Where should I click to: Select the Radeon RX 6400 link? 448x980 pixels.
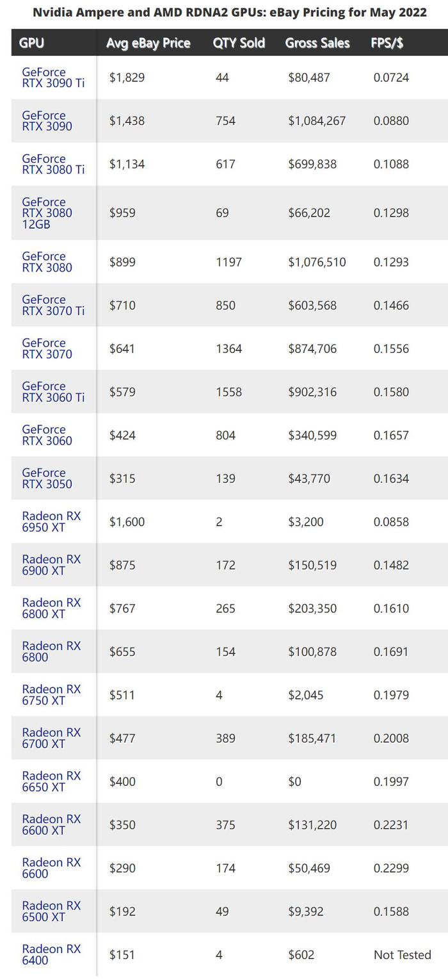point(51,954)
